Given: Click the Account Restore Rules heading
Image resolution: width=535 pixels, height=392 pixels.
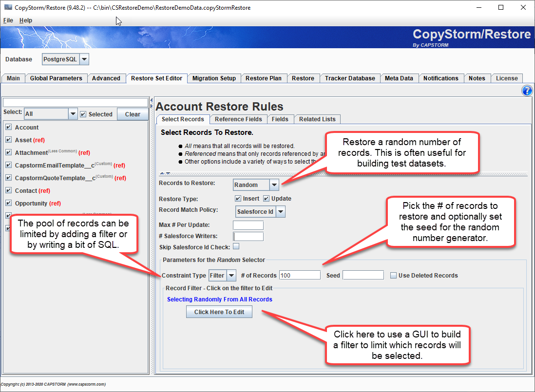Looking at the screenshot, I should (x=219, y=106).
